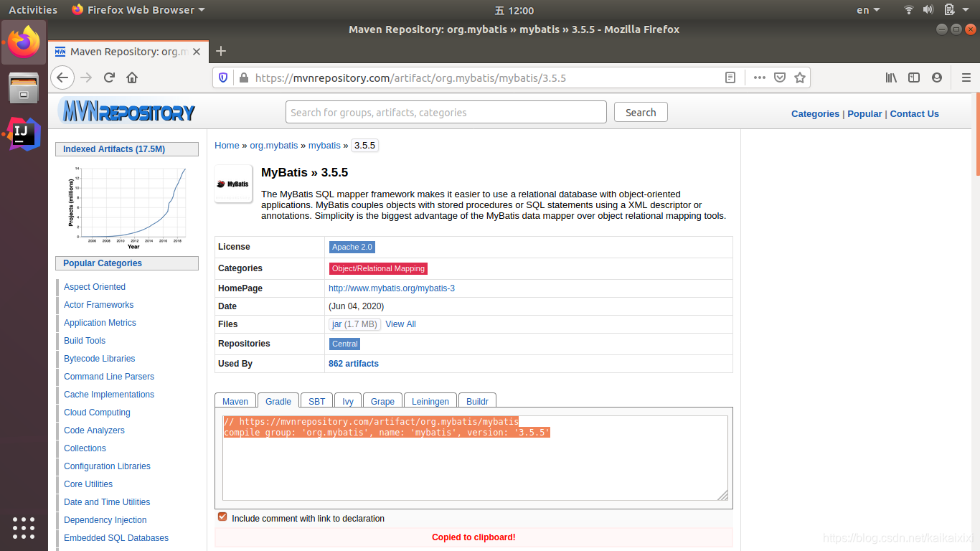Expand the Firefox Web Browser app menu

[x=138, y=10]
